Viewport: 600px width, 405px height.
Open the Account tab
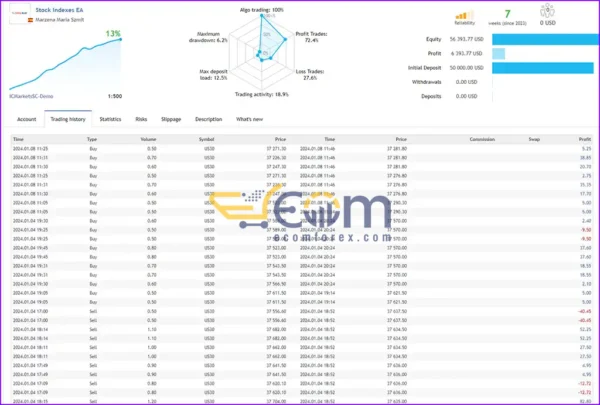[x=27, y=119]
